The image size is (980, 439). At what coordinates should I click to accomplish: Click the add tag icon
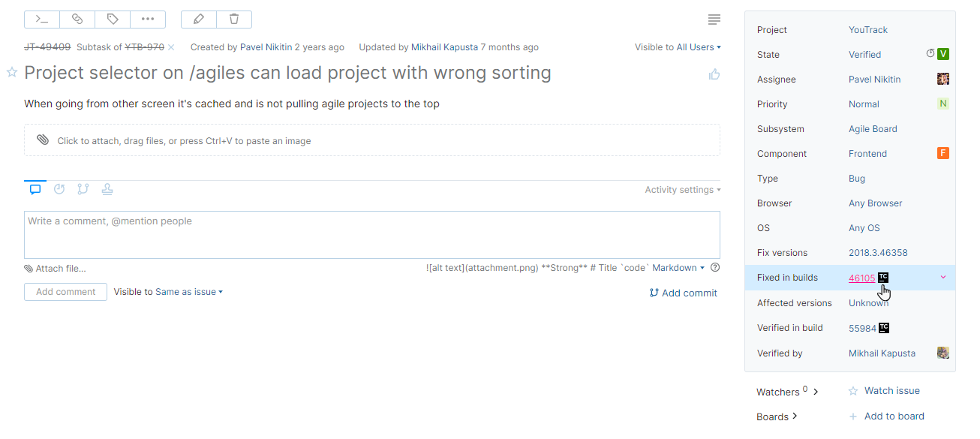pos(113,19)
